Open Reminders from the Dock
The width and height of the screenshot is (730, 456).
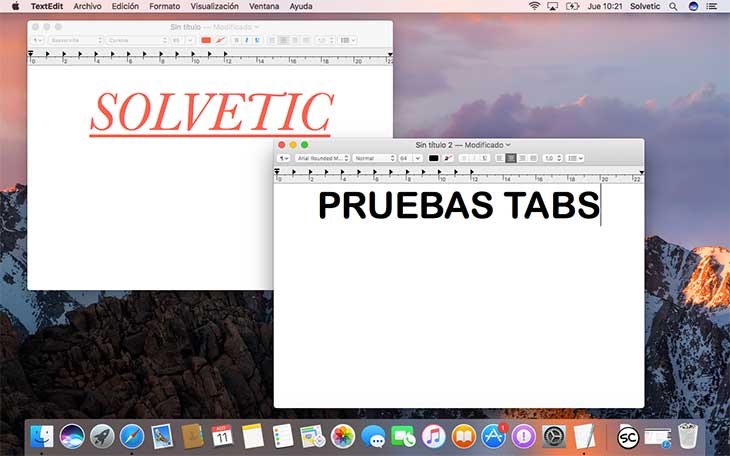283,436
